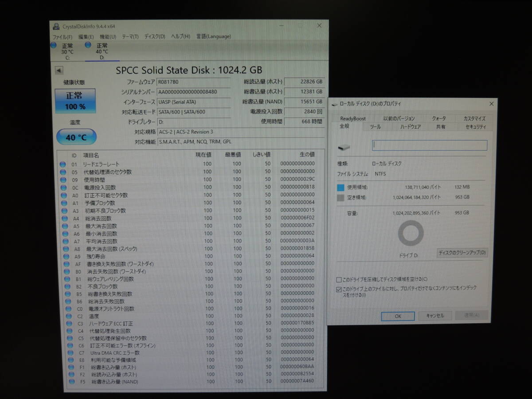The height and width of the screenshot is (399, 532).
Task: Click the status orb for 訂正不可能セクタ数 row
Action: 63,195
